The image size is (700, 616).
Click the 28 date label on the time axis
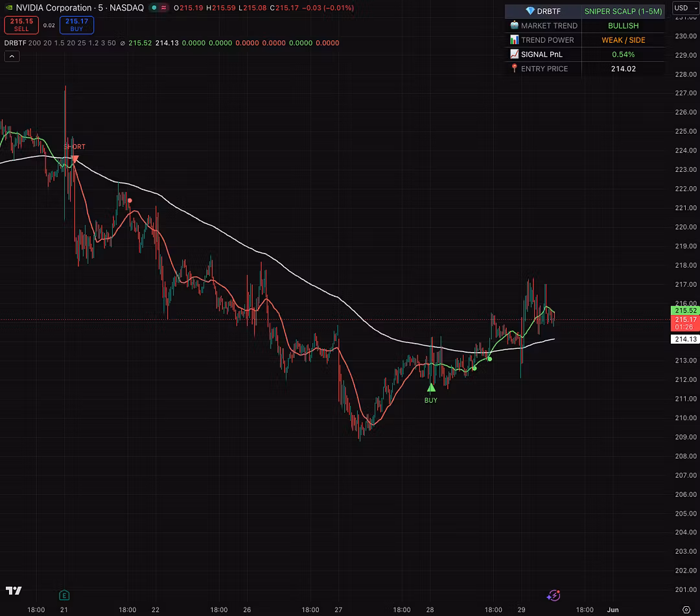pyautogui.click(x=430, y=610)
